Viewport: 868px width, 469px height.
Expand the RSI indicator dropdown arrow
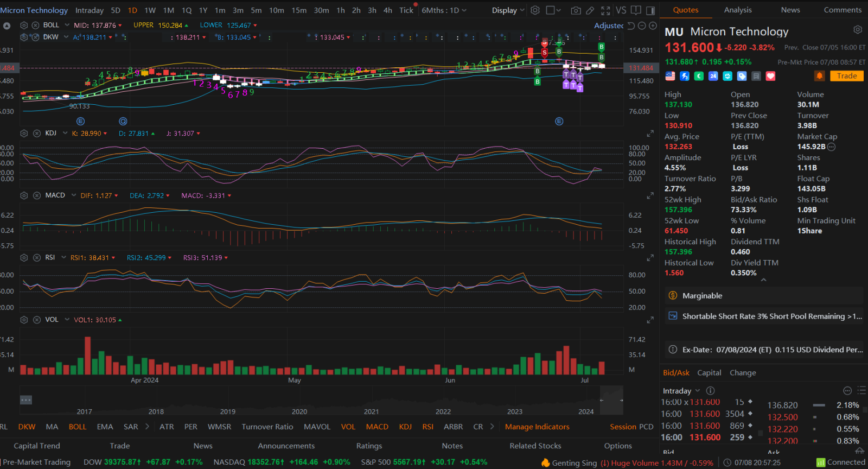point(63,258)
